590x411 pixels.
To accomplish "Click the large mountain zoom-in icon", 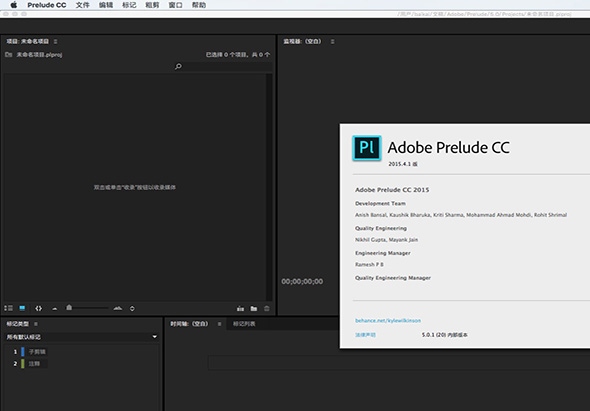I will (118, 308).
